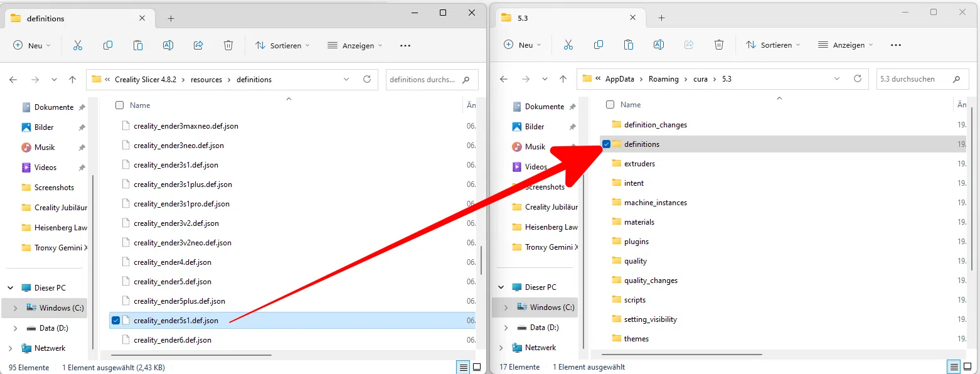Toggle select-all checkbox in definitions window header
Viewport: 980px width, 374px height.
119,105
